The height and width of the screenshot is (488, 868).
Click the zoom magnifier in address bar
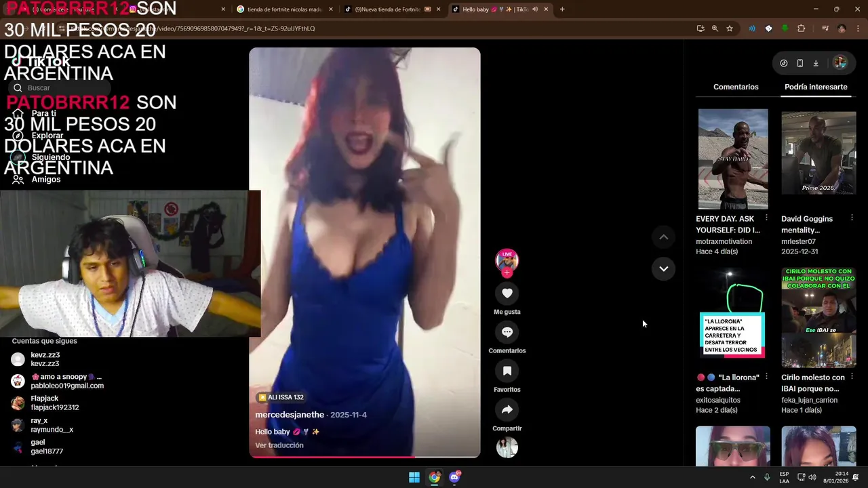[x=715, y=28]
